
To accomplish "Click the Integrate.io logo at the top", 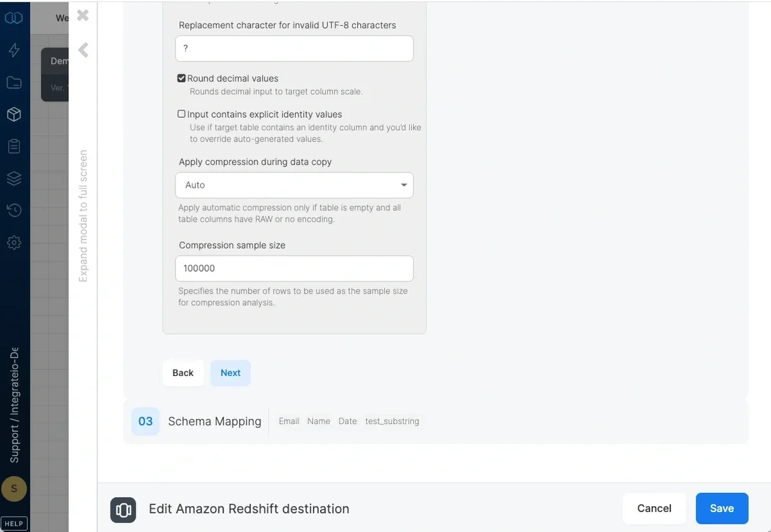I will (x=14, y=18).
